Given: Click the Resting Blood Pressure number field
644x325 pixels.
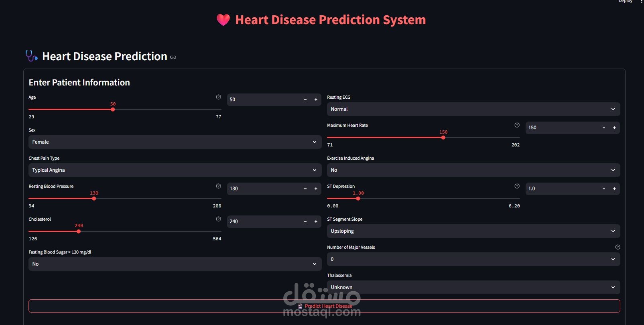Looking at the screenshot, I should pyautogui.click(x=263, y=189).
